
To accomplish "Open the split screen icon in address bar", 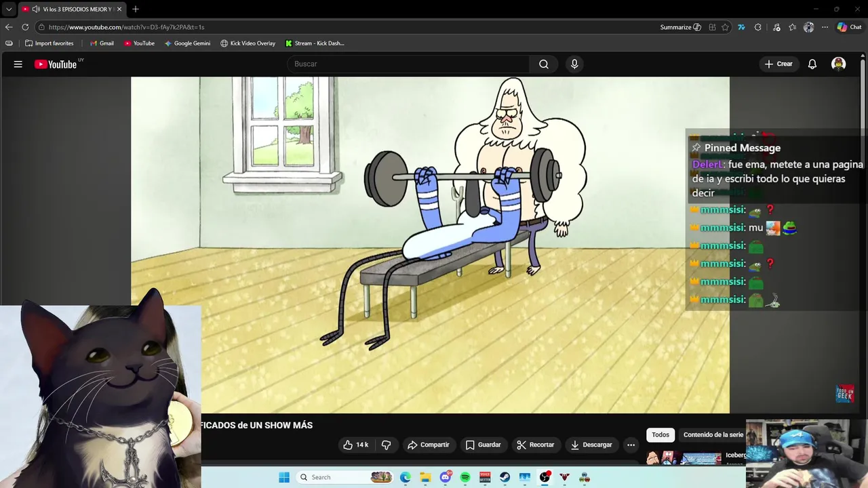I will (712, 27).
